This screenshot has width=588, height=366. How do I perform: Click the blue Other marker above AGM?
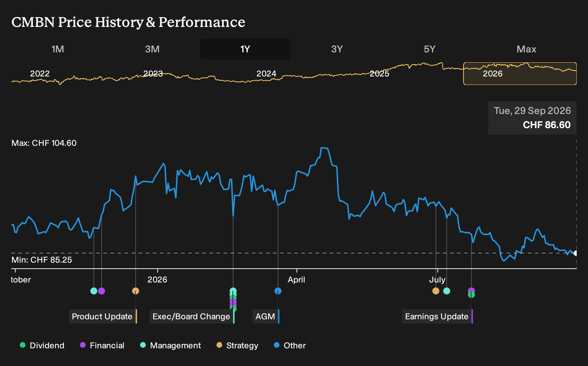coord(278,291)
